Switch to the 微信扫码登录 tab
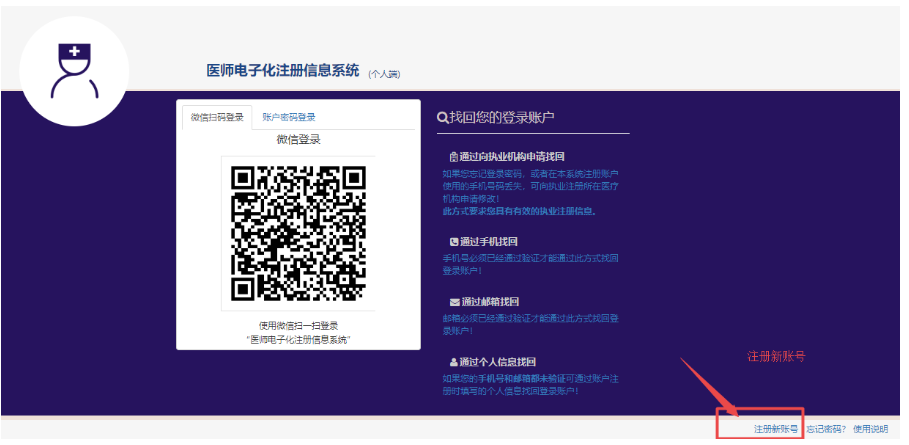Image resolution: width=909 pixels, height=445 pixels. pos(217,117)
